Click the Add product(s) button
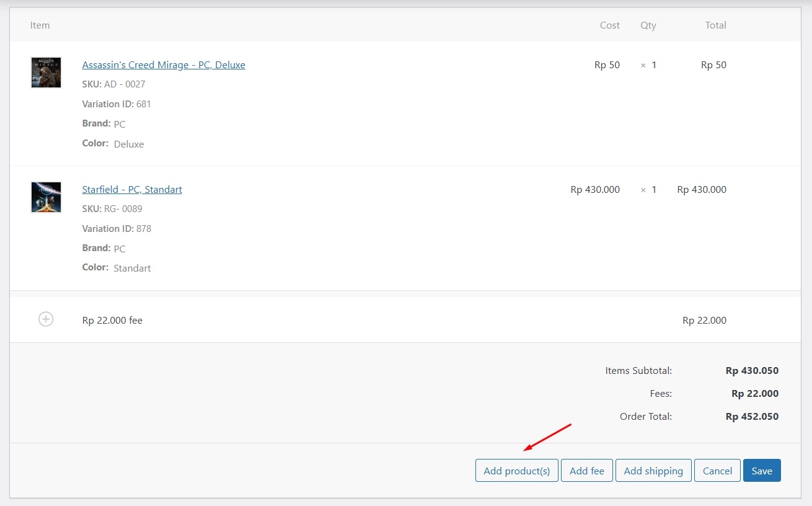Viewport: 812px width, 506px height. [517, 471]
